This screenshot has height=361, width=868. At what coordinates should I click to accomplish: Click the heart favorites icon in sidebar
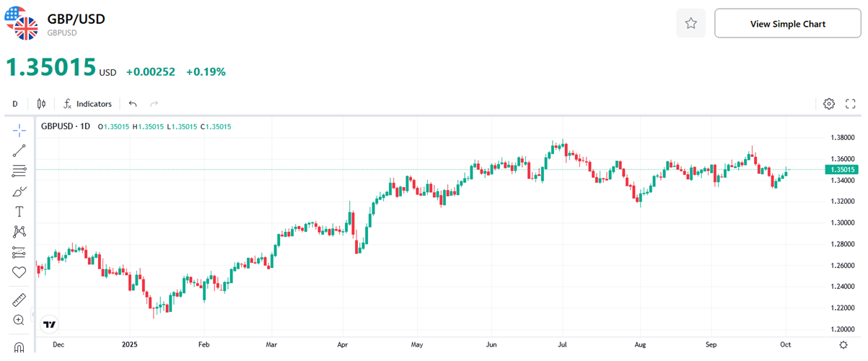click(x=19, y=272)
